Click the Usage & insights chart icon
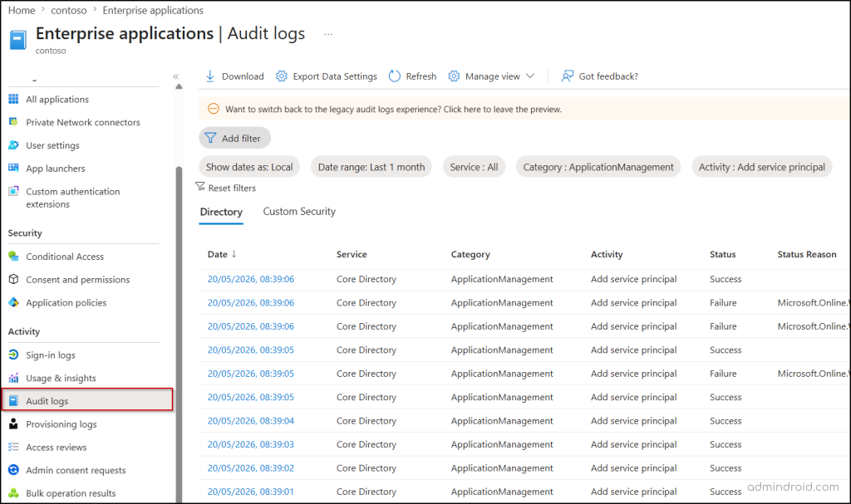The height and width of the screenshot is (504, 851). coord(13,378)
